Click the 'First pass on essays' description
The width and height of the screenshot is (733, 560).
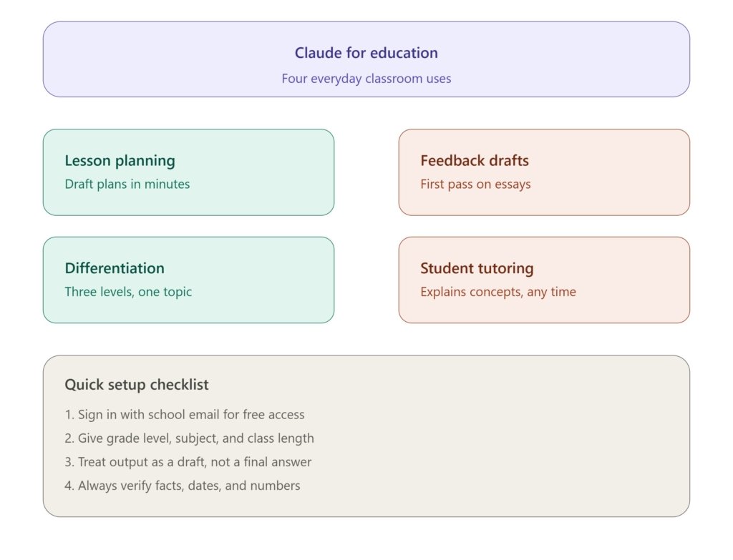coord(475,184)
